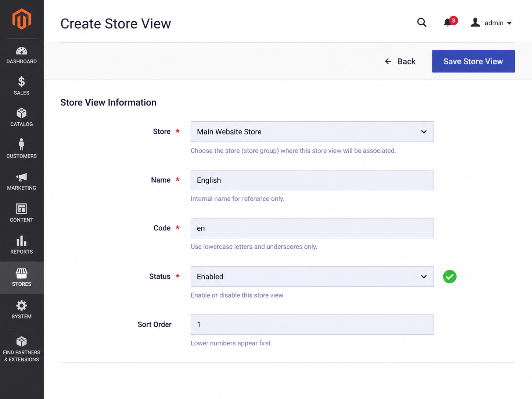Open the Status dropdown showing Enabled
The height and width of the screenshot is (399, 532).
coord(312,277)
